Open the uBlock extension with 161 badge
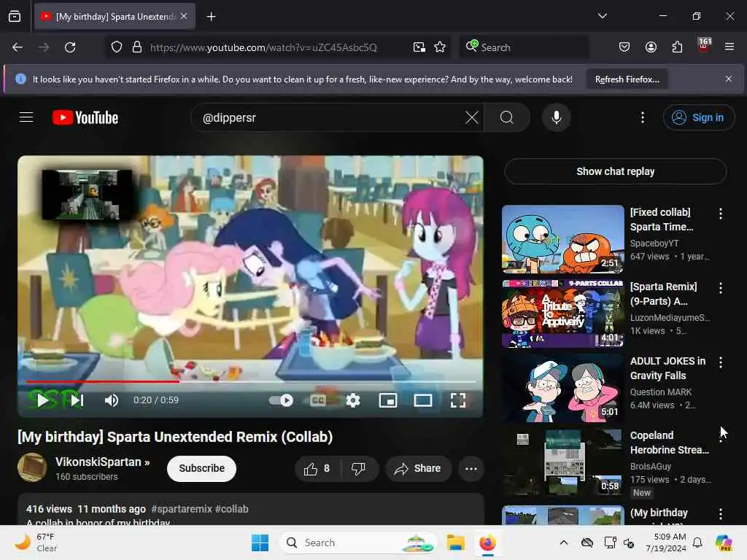This screenshot has width=747, height=560. point(704,45)
